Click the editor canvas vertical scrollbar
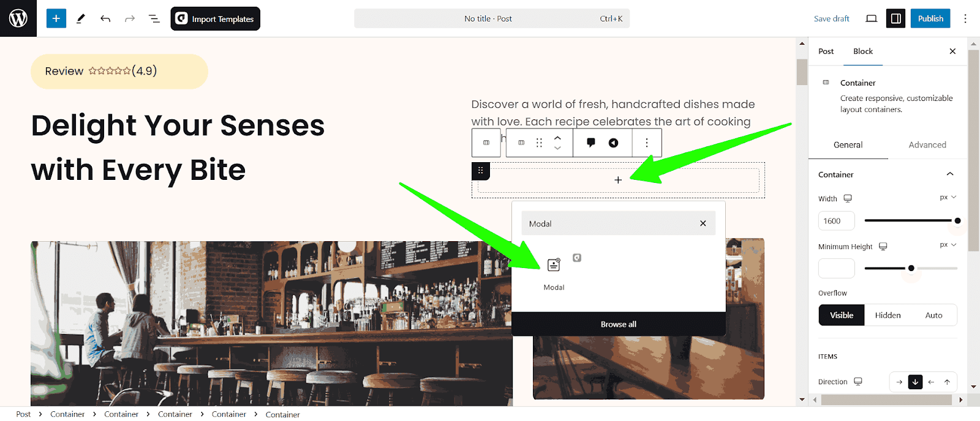Viewport: 980px width, 421px height. [x=802, y=72]
